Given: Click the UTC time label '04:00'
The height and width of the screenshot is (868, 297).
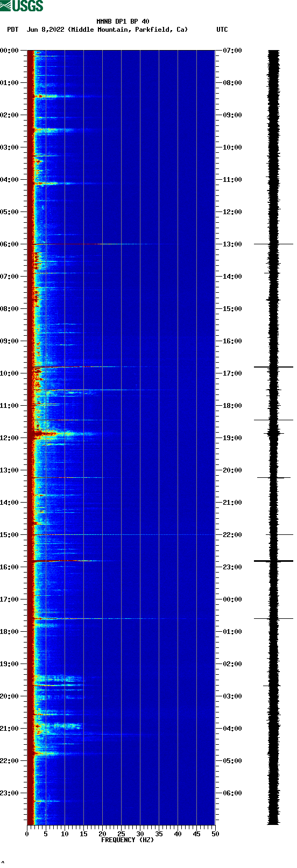Looking at the screenshot, I should point(232,729).
